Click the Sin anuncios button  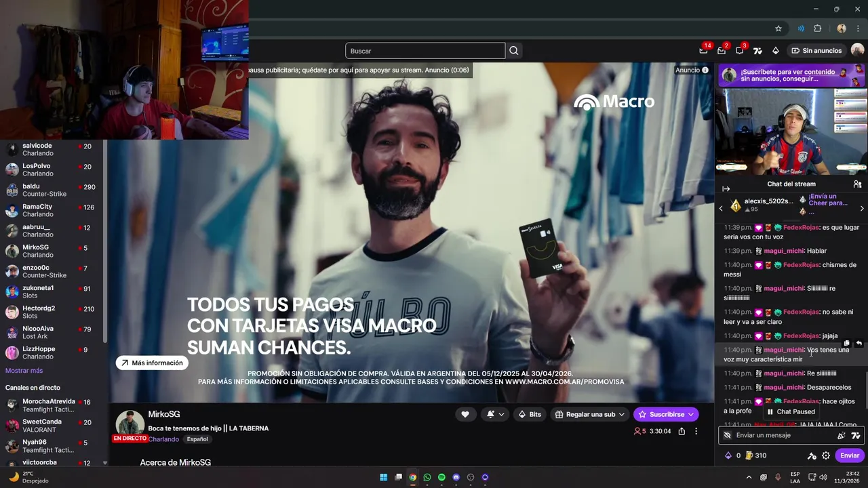(816, 51)
